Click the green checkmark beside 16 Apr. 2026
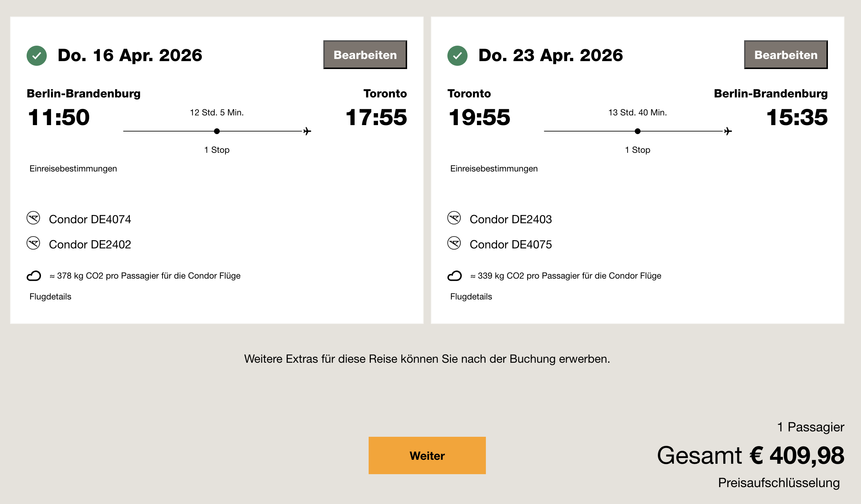Screen dimensions: 861x504 [x=37, y=56]
